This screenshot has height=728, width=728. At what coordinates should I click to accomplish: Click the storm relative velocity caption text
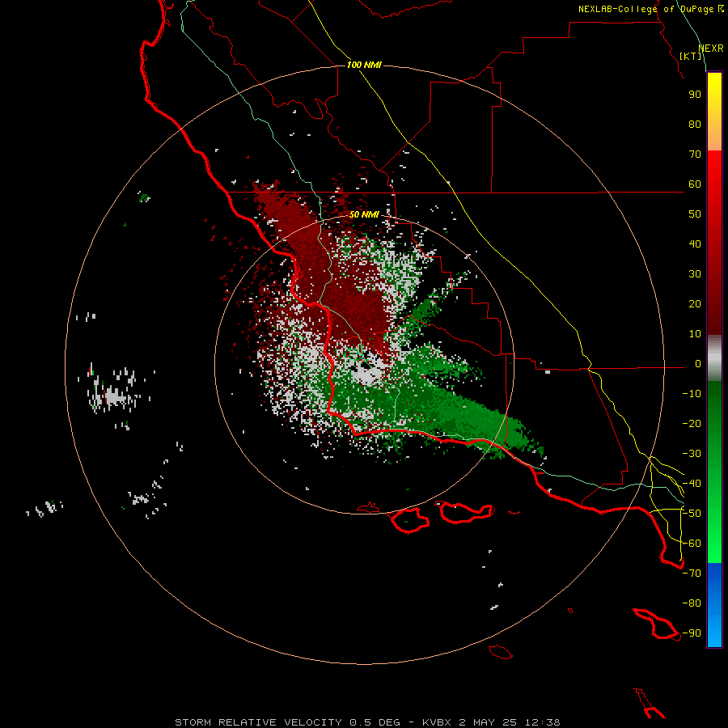[x=367, y=722]
